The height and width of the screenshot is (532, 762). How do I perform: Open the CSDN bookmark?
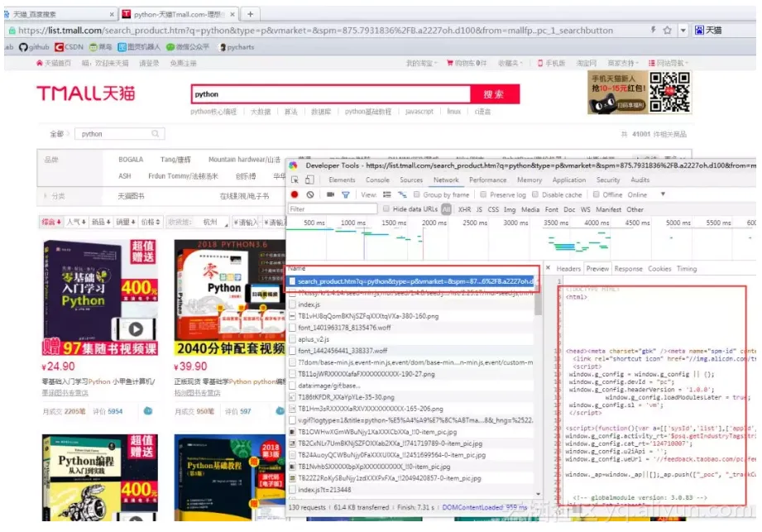pyautogui.click(x=69, y=47)
